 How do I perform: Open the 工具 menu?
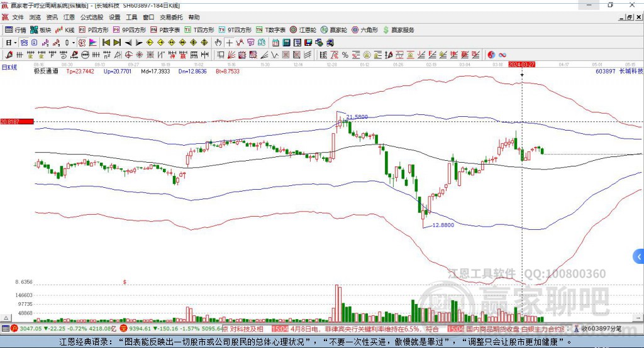(131, 17)
